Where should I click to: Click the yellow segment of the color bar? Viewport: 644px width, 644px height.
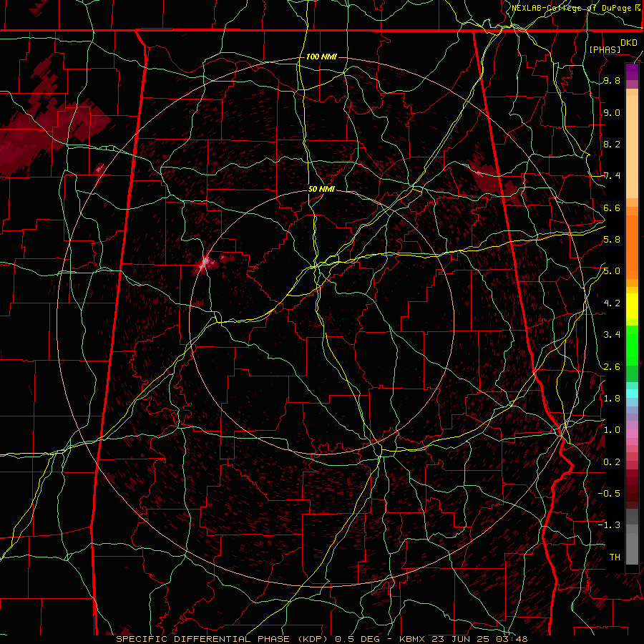coord(632,306)
